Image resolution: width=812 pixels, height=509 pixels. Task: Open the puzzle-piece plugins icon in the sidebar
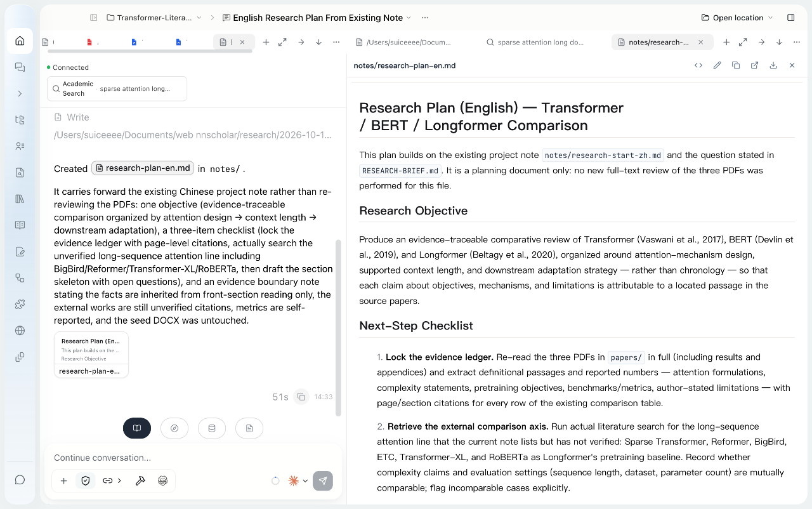(x=20, y=305)
